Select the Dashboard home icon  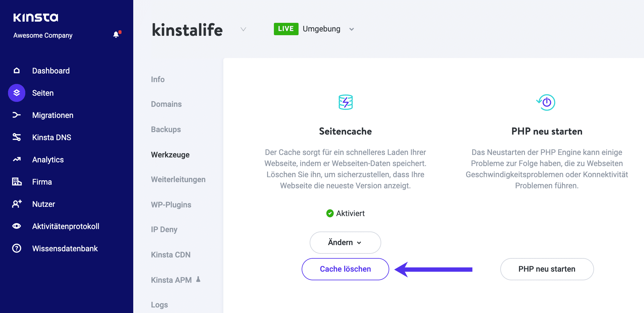[16, 70]
